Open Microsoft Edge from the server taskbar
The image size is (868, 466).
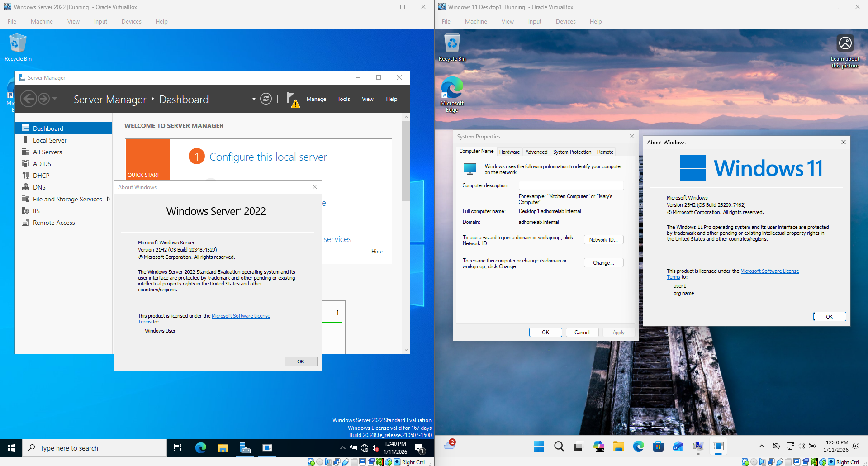click(x=200, y=448)
